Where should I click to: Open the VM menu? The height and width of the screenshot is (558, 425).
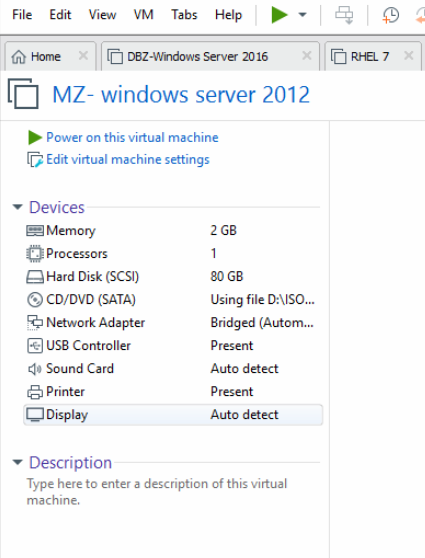coord(143,15)
